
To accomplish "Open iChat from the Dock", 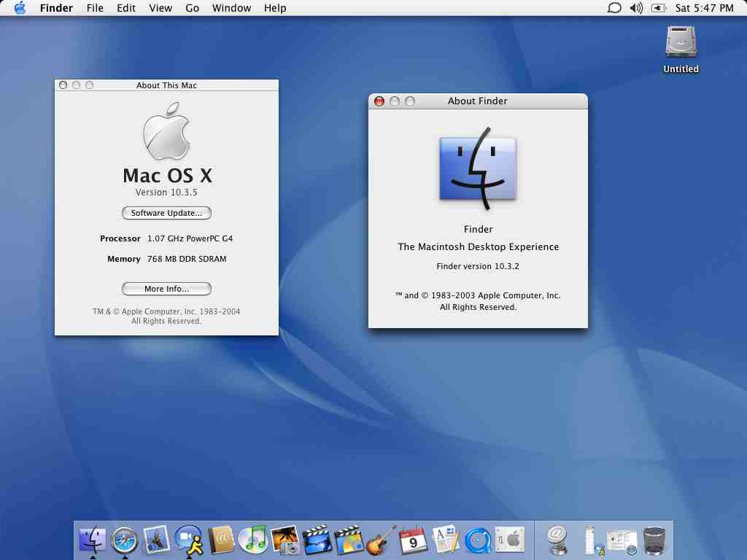I will click(189, 540).
